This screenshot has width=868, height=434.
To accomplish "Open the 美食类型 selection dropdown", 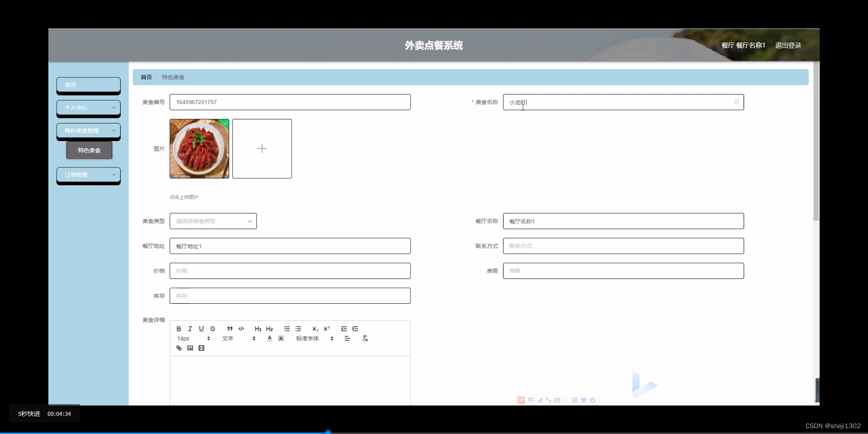I will [x=212, y=221].
